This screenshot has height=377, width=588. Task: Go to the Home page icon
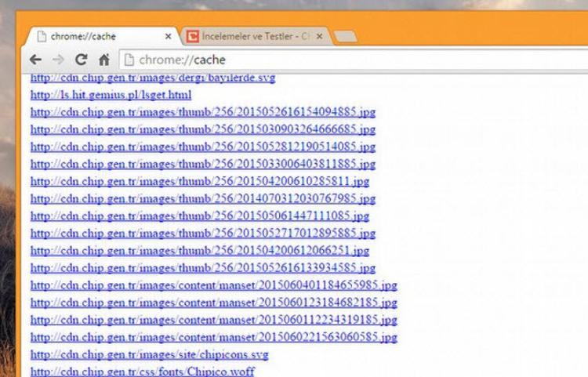[103, 60]
